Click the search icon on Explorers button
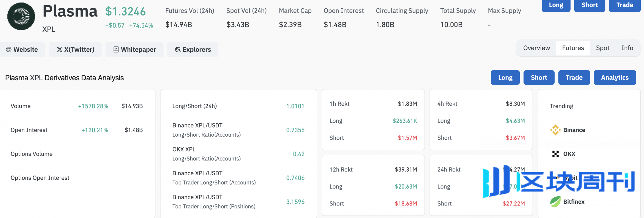644x218 pixels. click(x=178, y=49)
